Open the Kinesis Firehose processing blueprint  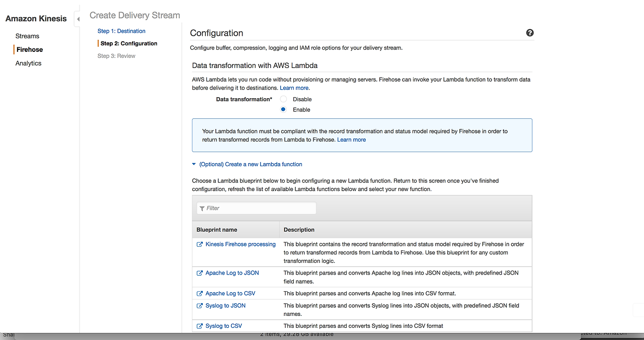tap(240, 244)
